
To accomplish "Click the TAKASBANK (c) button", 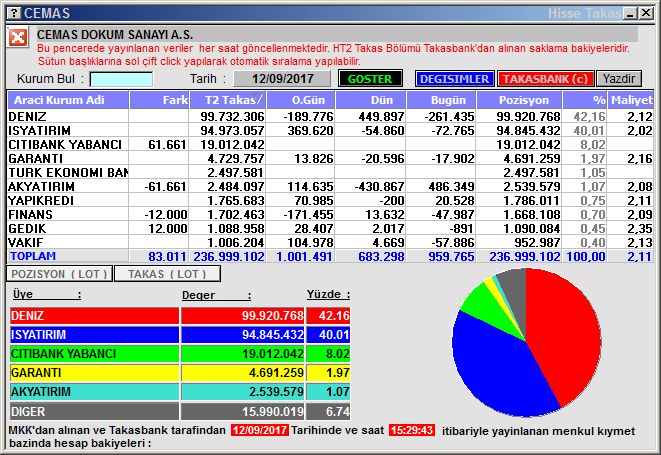I will point(545,79).
